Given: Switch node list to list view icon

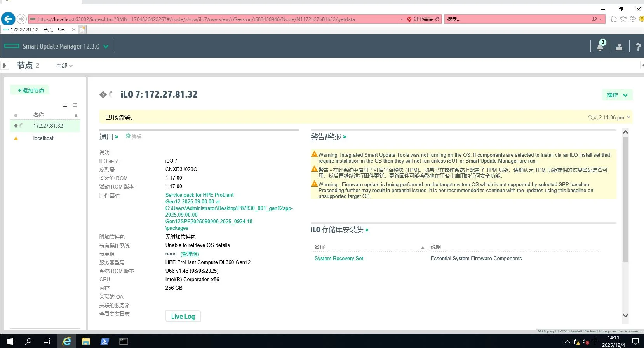Looking at the screenshot, I should [65, 105].
